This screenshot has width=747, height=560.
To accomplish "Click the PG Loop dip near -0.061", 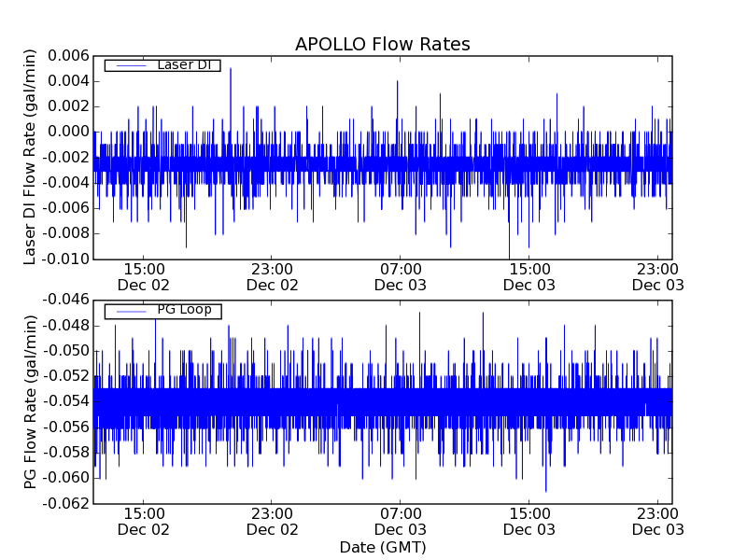I will [x=546, y=484].
